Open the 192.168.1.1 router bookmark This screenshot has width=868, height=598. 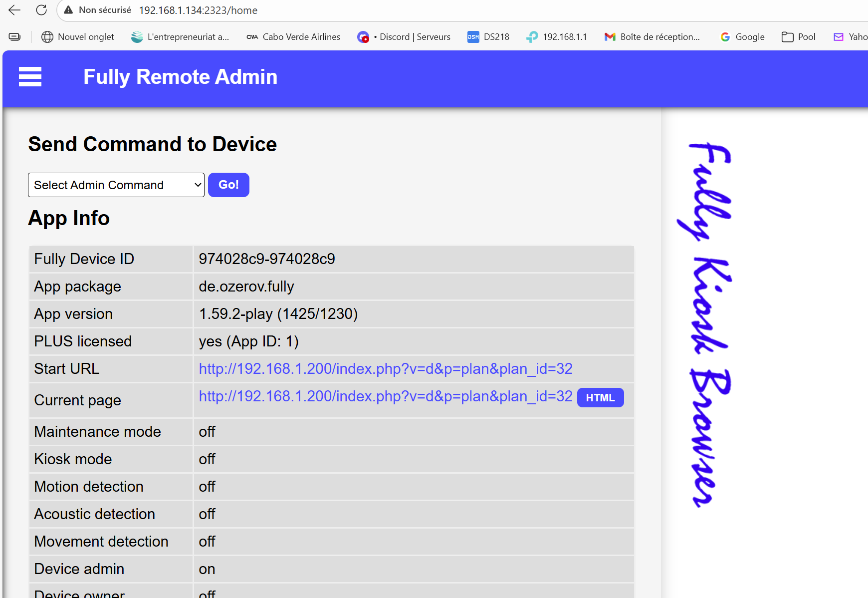coord(557,37)
